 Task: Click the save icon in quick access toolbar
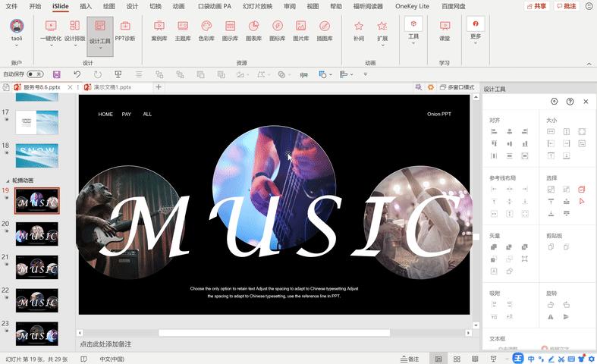click(55, 74)
